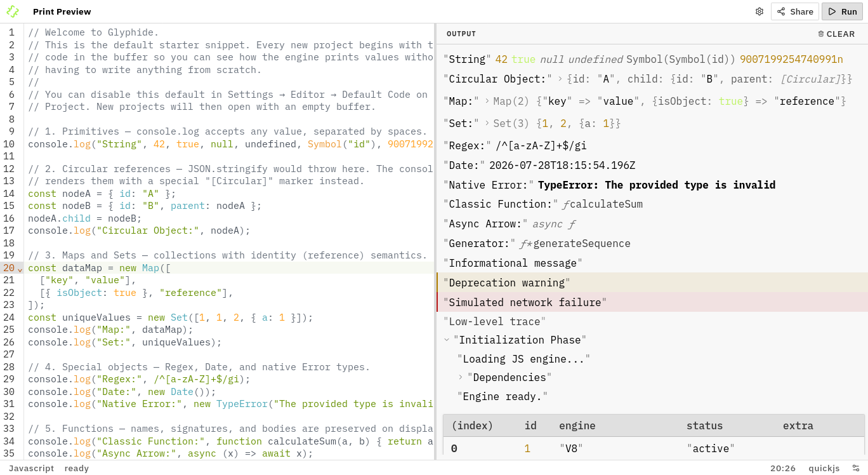Viewport: 868px width, 475px height.
Task: Click the "Loading JS engine..." log line
Action: pyautogui.click(x=523, y=359)
